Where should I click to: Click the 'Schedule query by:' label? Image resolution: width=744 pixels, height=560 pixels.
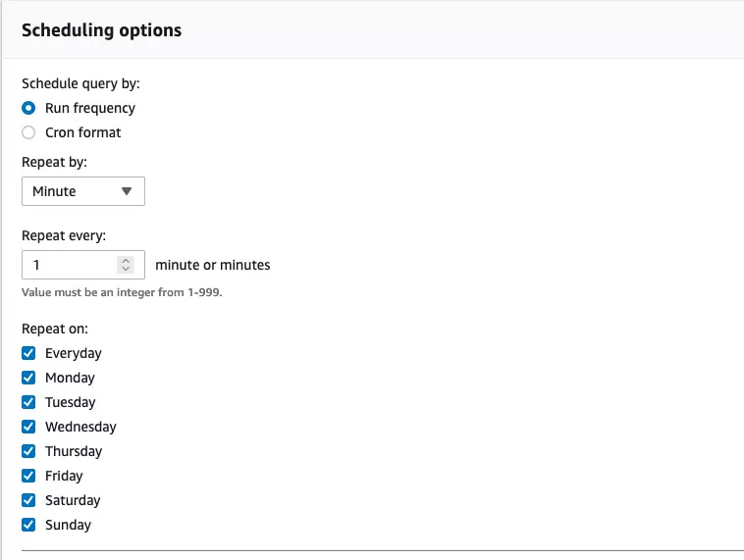(x=80, y=83)
